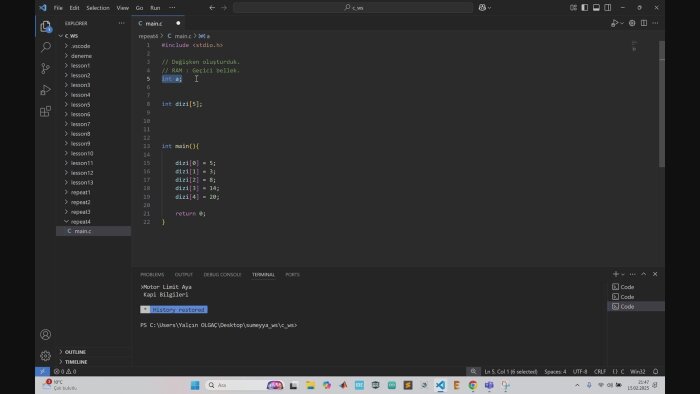Toggle the secondary side bar
700x394 pixels.
pyautogui.click(x=608, y=8)
